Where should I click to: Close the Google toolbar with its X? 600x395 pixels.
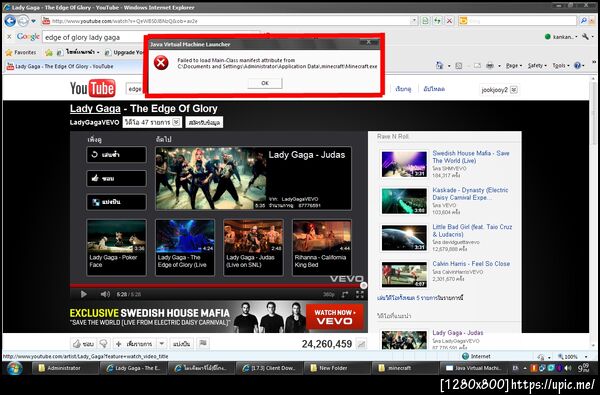tap(9, 37)
